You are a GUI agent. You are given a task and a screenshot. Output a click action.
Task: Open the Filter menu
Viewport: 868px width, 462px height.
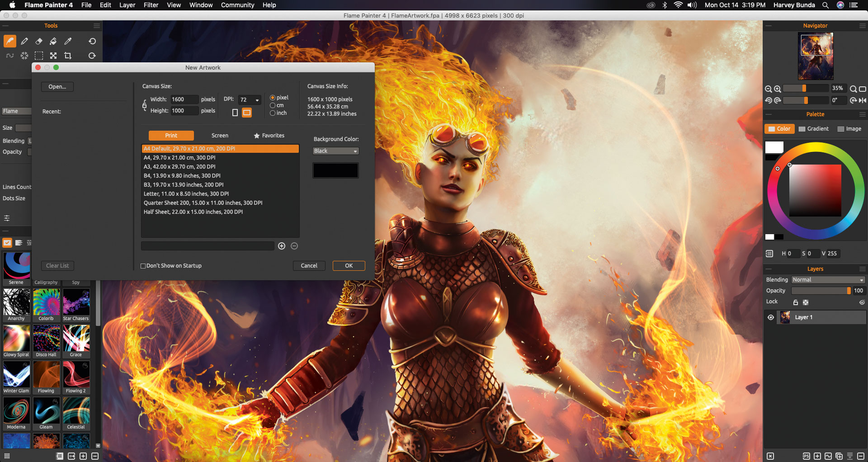coord(151,5)
